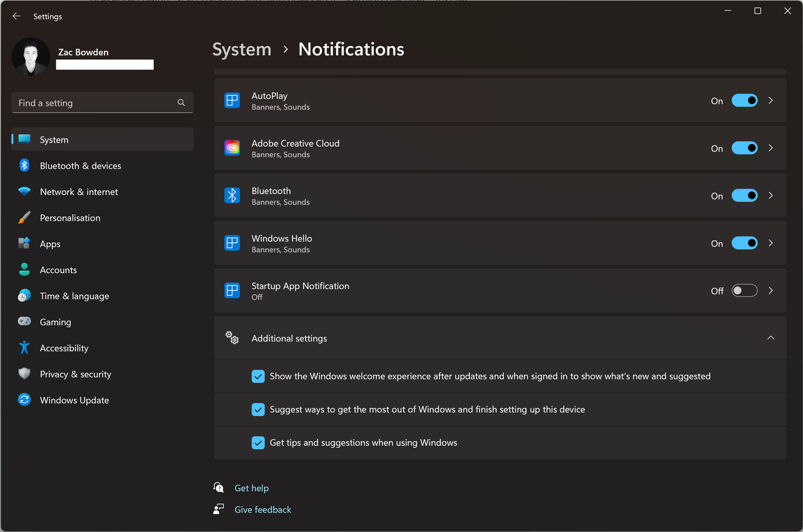The height and width of the screenshot is (532, 803).
Task: Click the Windows Hello icon
Action: pos(232,243)
